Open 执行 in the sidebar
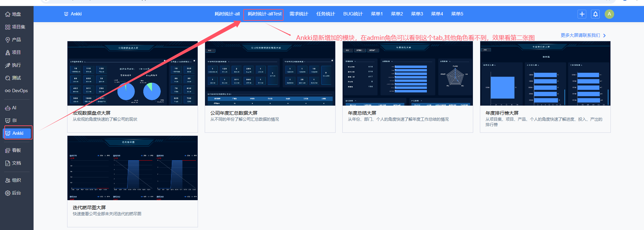Viewport: 644px width, 230px height. [13, 65]
